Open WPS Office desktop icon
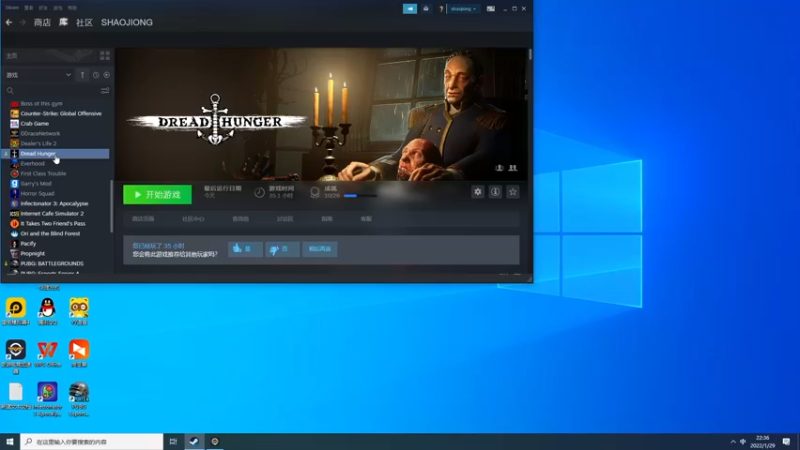The height and width of the screenshot is (450, 800). click(x=47, y=354)
